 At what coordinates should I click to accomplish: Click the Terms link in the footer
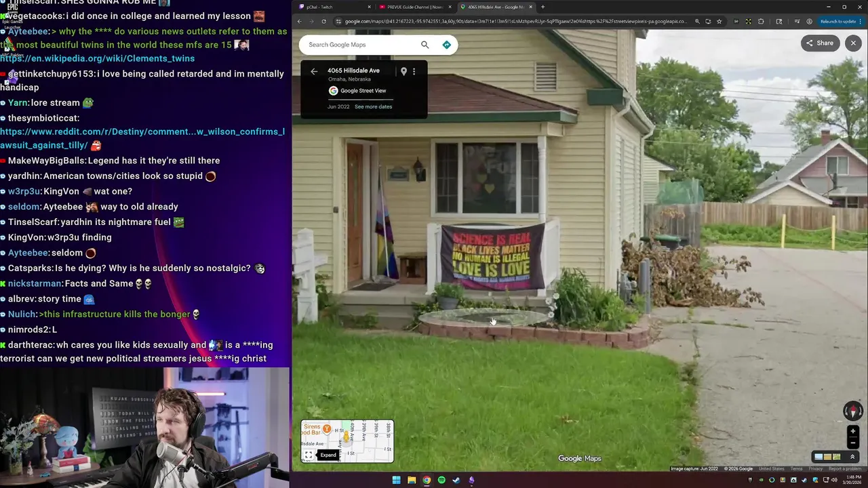796,469
